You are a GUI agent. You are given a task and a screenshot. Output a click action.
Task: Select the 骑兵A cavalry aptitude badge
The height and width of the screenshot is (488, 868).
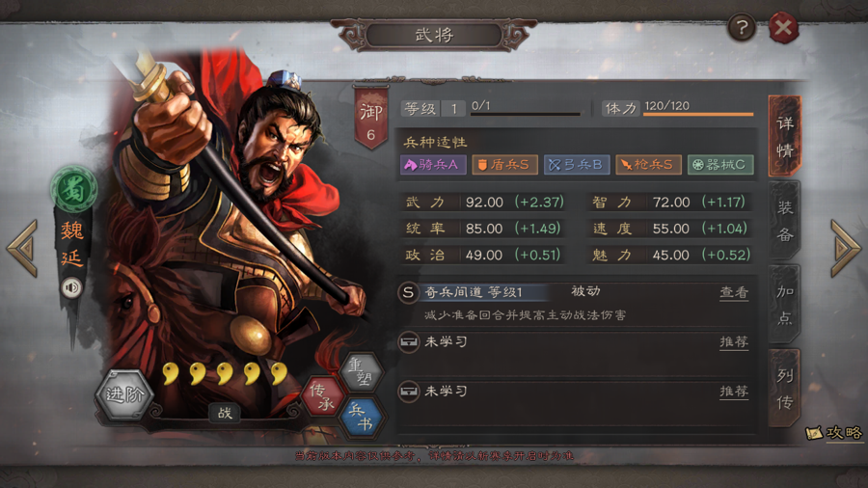(x=433, y=165)
